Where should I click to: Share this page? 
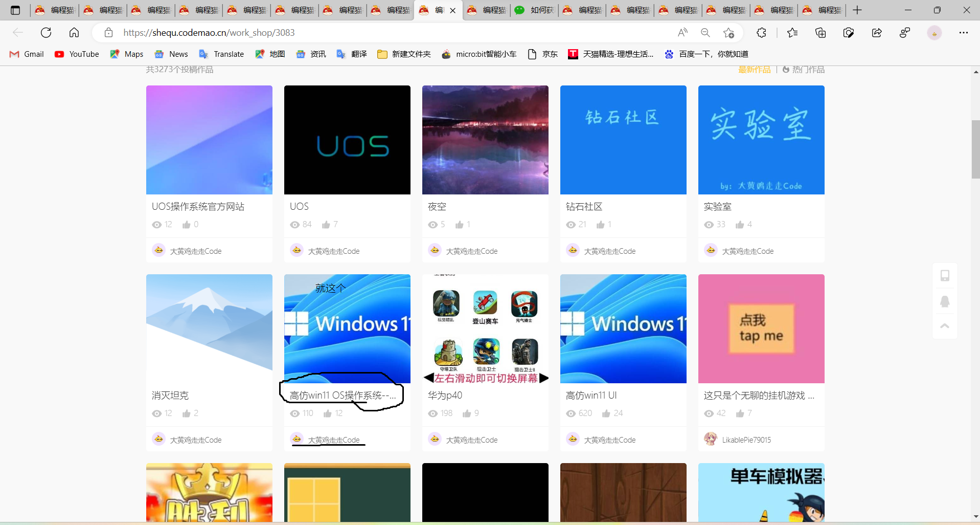pyautogui.click(x=877, y=33)
